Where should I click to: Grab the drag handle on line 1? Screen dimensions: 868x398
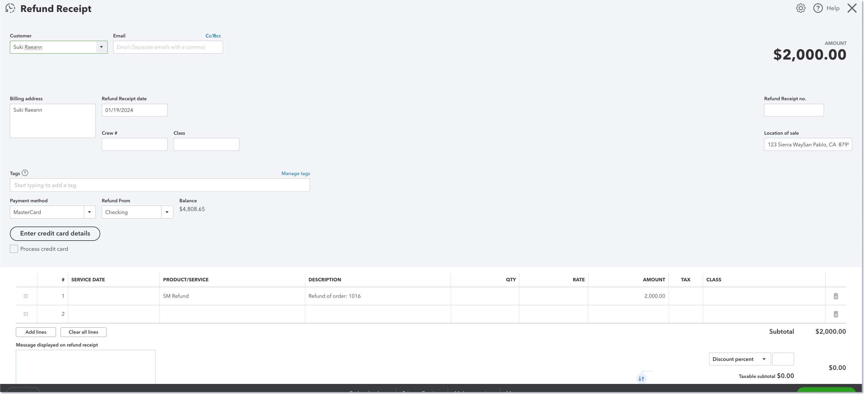tap(26, 296)
